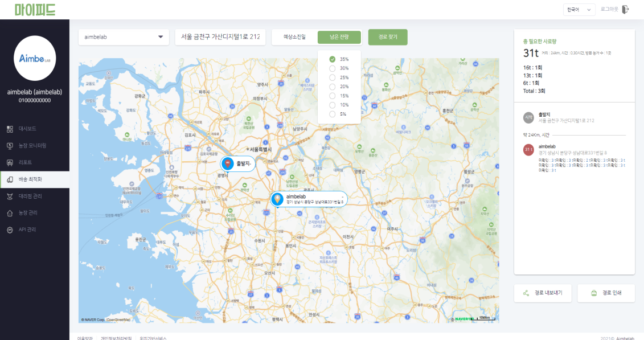
Task: Open 대시보드 in the sidebar
Action: 35,129
